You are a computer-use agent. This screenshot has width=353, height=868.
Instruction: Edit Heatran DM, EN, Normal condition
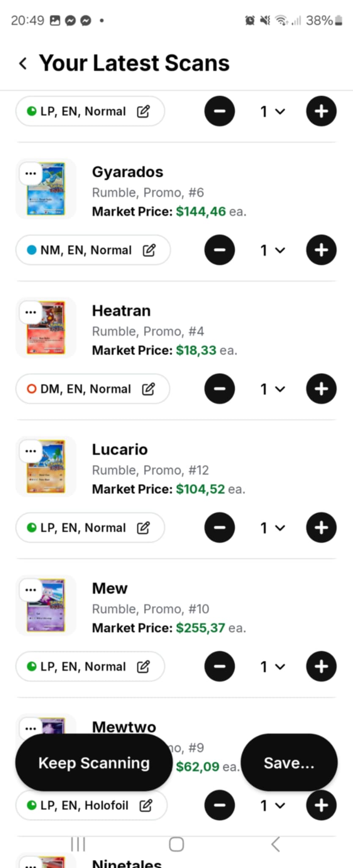92,389
